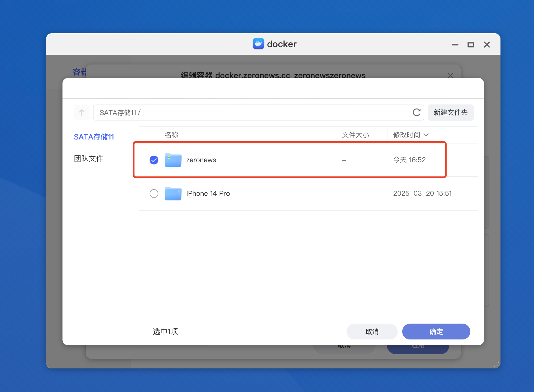The width and height of the screenshot is (534, 392).
Task: Click the iPhone 14 Pro folder name
Action: 208,193
